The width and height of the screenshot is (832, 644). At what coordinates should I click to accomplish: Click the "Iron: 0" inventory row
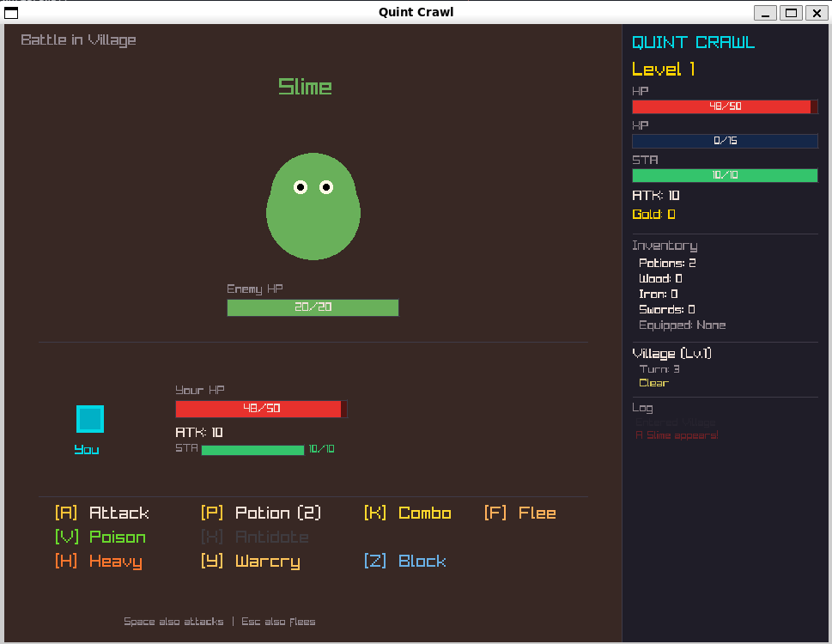pos(659,294)
